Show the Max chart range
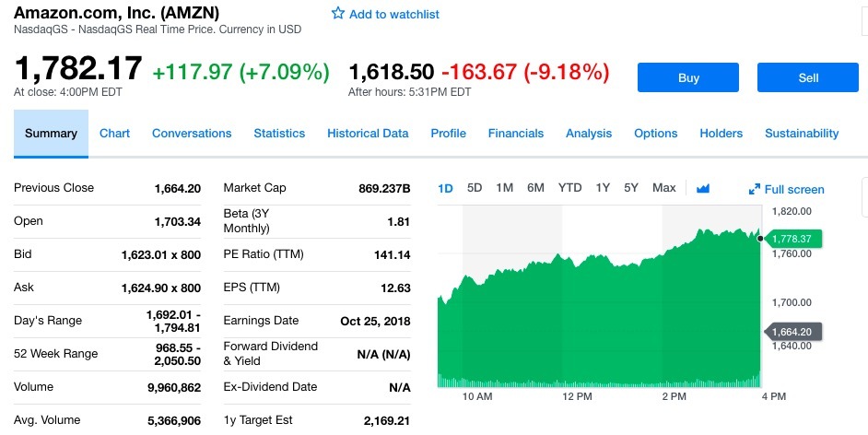The image size is (868, 435). click(x=663, y=188)
